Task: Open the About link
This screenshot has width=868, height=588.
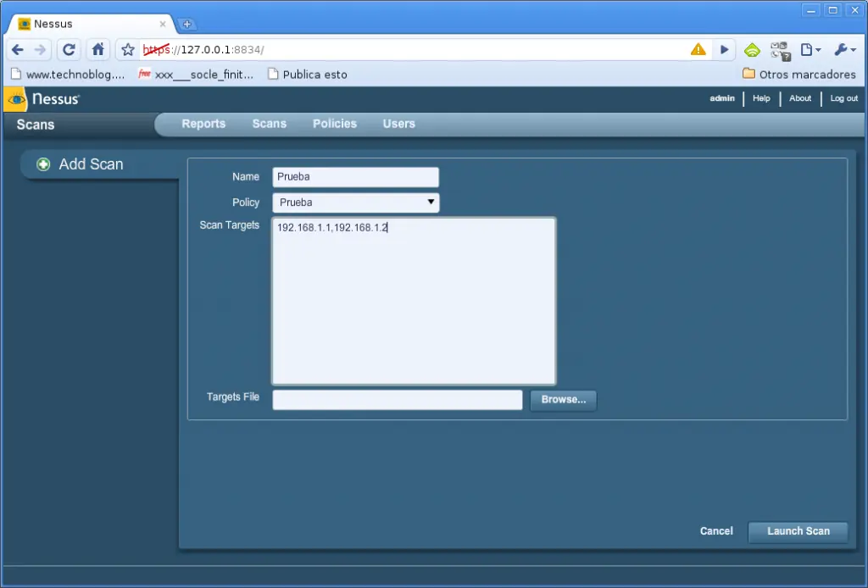Action: [800, 98]
